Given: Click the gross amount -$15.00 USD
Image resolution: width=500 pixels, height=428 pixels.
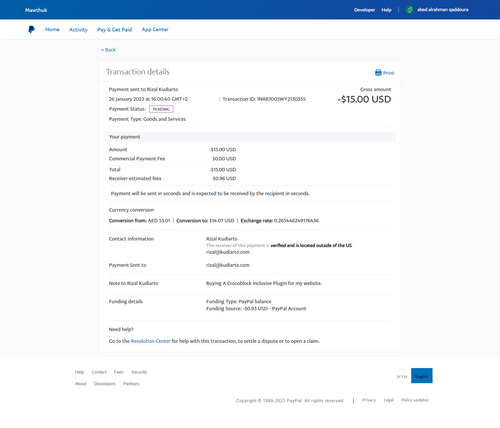Looking at the screenshot, I should pyautogui.click(x=364, y=99).
